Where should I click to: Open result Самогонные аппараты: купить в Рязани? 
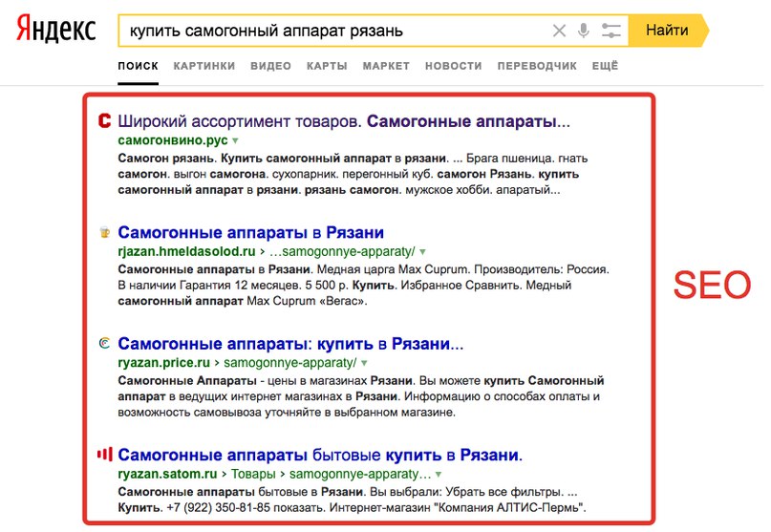click(x=290, y=343)
